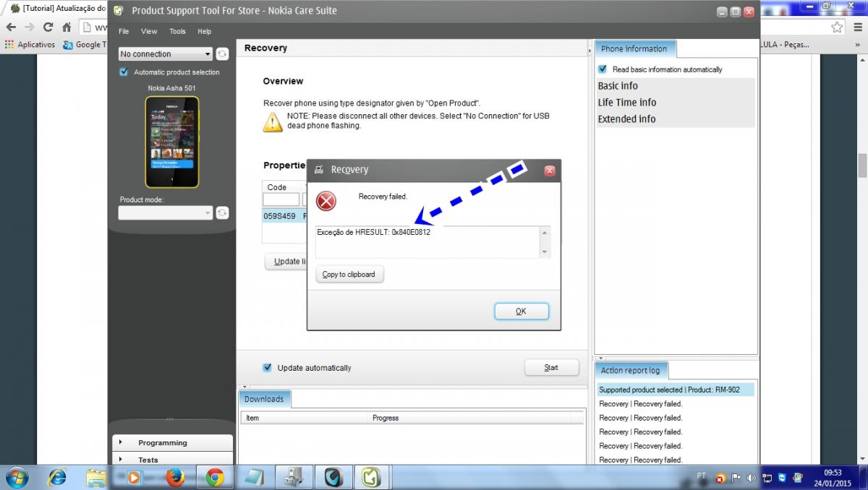Toggle Read basic information automatically
Viewport: 868px width, 490px height.
(603, 69)
